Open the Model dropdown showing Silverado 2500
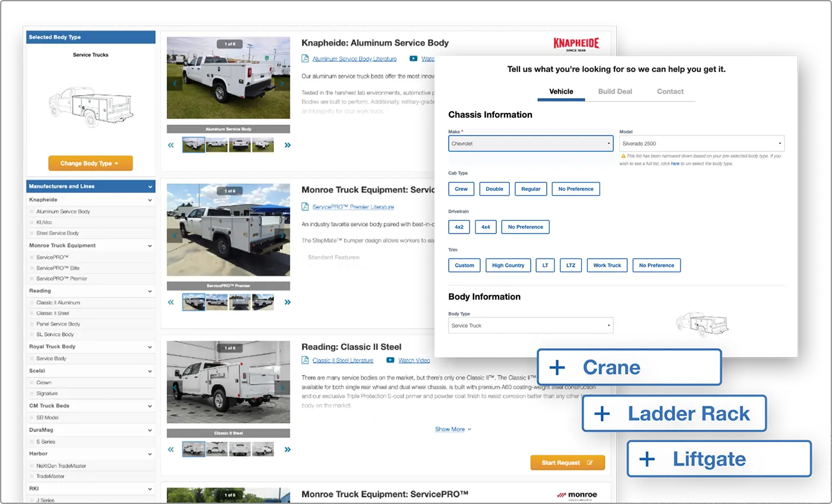This screenshot has width=832, height=504. [702, 143]
